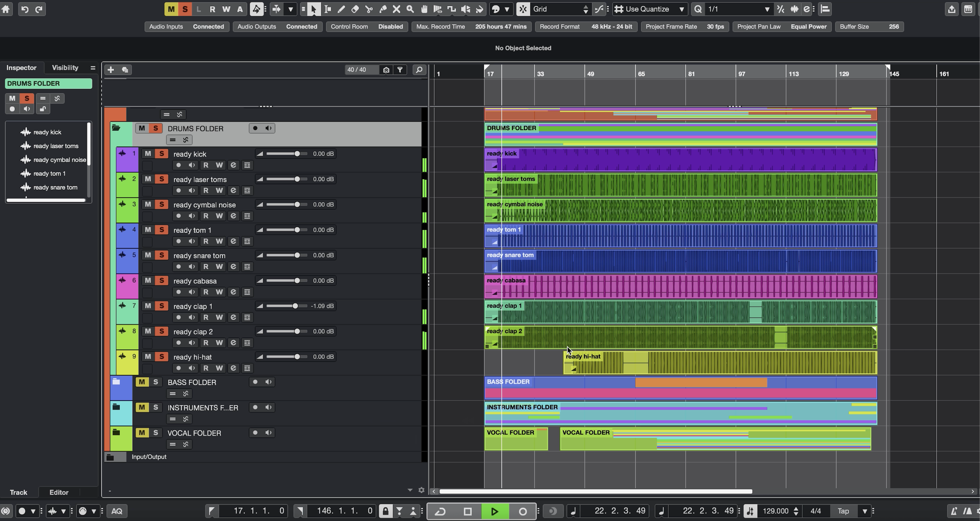Viewport: 980px width, 521px height.
Task: Toggle the transport Cycle loop button
Action: [440, 511]
